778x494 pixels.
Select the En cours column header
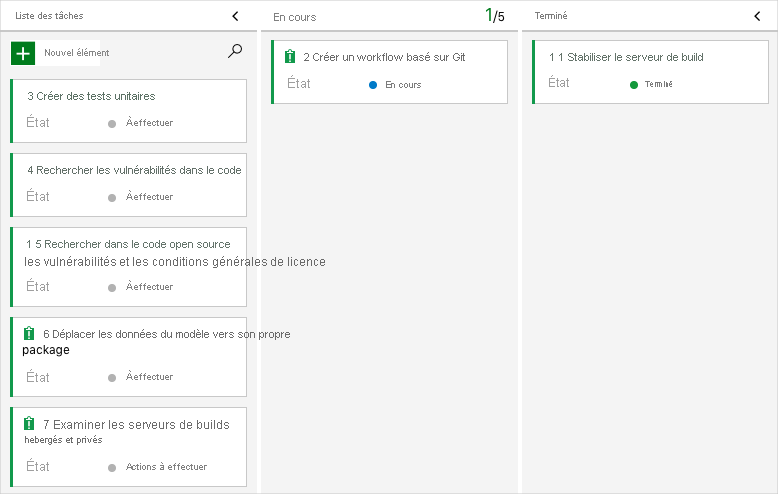[x=294, y=17]
